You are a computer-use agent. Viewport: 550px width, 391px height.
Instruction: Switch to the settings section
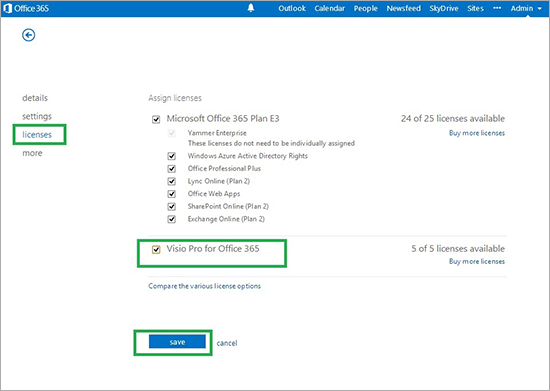[37, 116]
